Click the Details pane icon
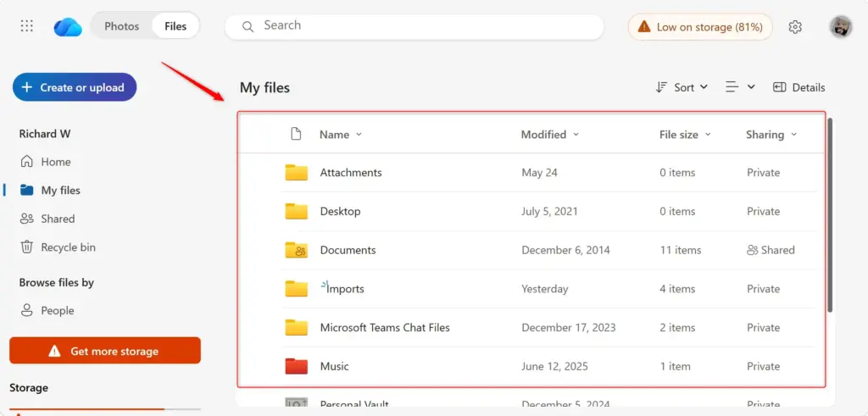This screenshot has width=868, height=416. point(780,87)
